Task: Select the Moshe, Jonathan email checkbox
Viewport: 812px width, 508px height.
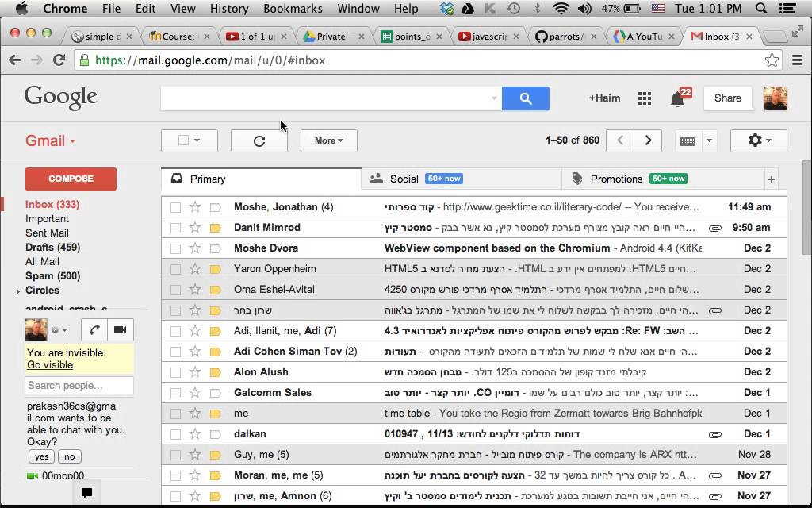Action: (x=175, y=207)
